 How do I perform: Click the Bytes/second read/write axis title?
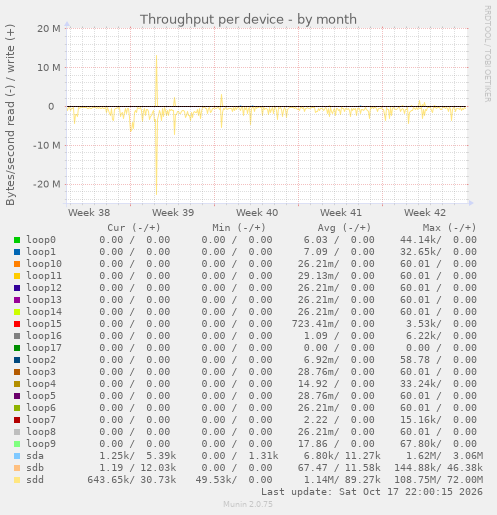point(10,115)
